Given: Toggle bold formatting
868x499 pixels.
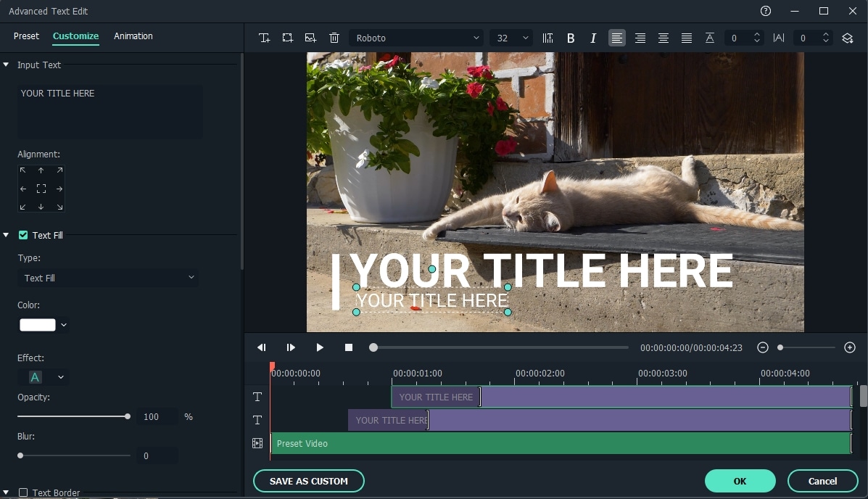Looking at the screenshot, I should (571, 38).
